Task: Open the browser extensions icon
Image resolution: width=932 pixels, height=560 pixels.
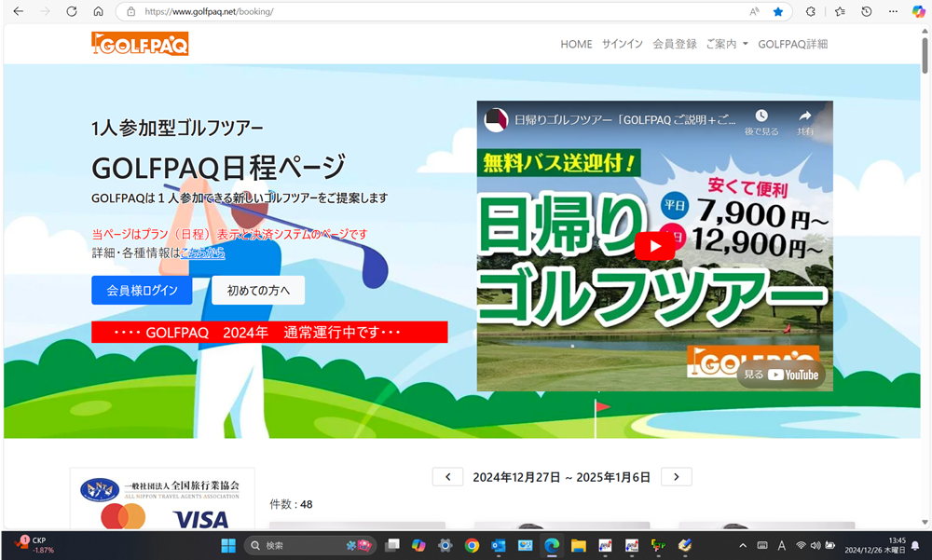Action: coord(810,11)
